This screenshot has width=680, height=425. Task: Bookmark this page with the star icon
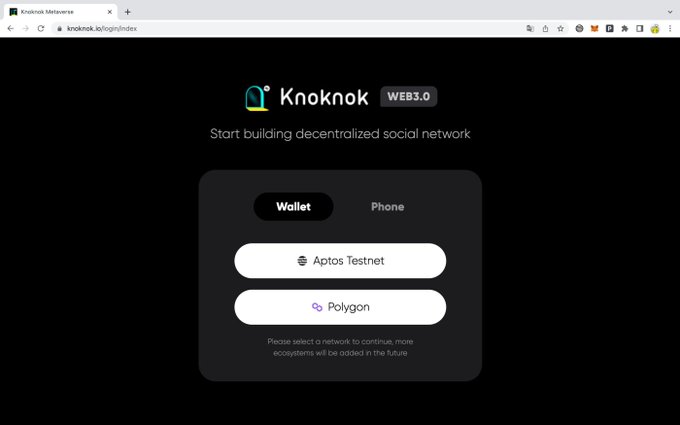(x=560, y=29)
